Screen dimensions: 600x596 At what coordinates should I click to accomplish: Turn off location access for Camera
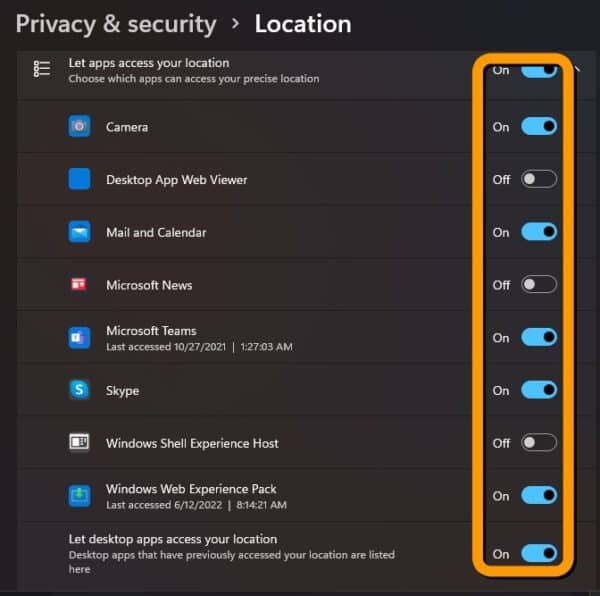(539, 126)
